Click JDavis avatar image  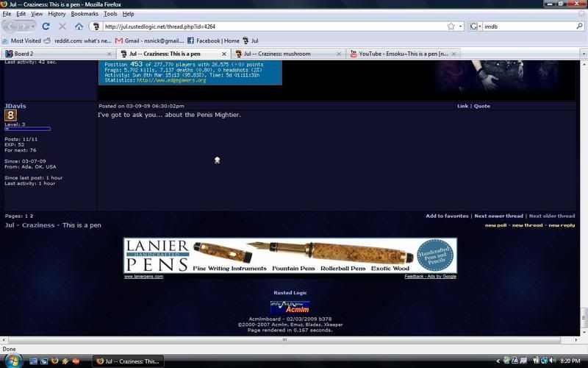10,116
